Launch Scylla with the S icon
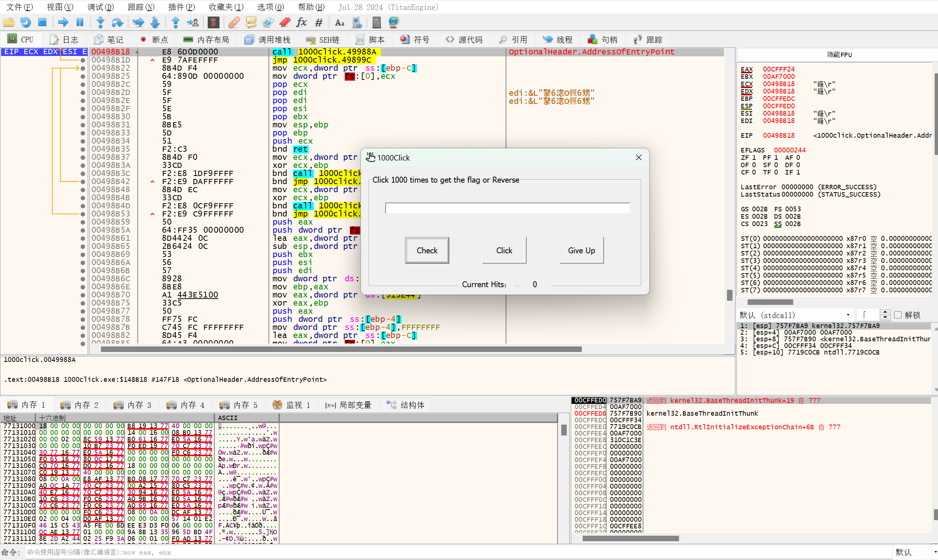Screen dimensions: 938x560 tap(213, 22)
